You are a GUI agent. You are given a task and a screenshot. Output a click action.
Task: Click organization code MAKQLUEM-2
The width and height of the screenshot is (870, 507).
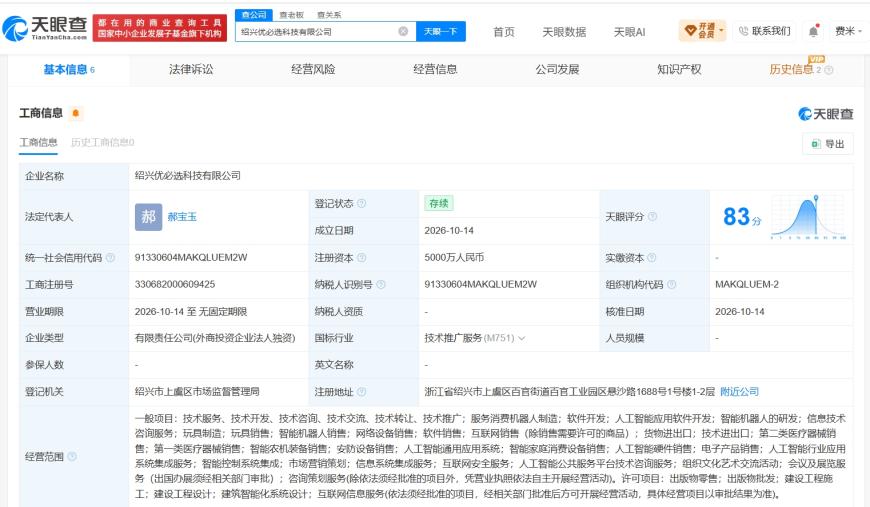tap(747, 285)
